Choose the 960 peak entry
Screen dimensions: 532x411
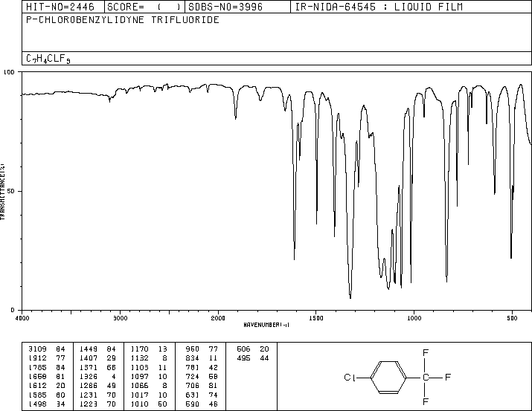tap(193, 349)
